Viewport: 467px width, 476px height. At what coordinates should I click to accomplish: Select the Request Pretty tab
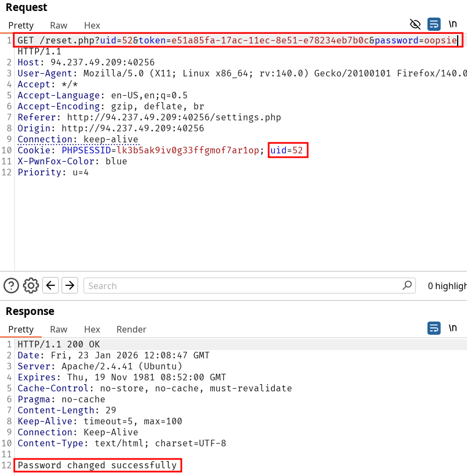point(21,25)
